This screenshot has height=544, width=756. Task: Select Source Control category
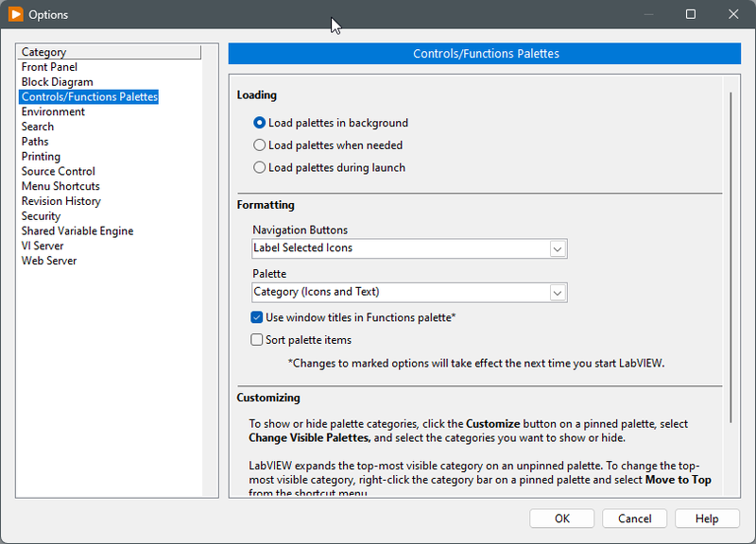[59, 171]
